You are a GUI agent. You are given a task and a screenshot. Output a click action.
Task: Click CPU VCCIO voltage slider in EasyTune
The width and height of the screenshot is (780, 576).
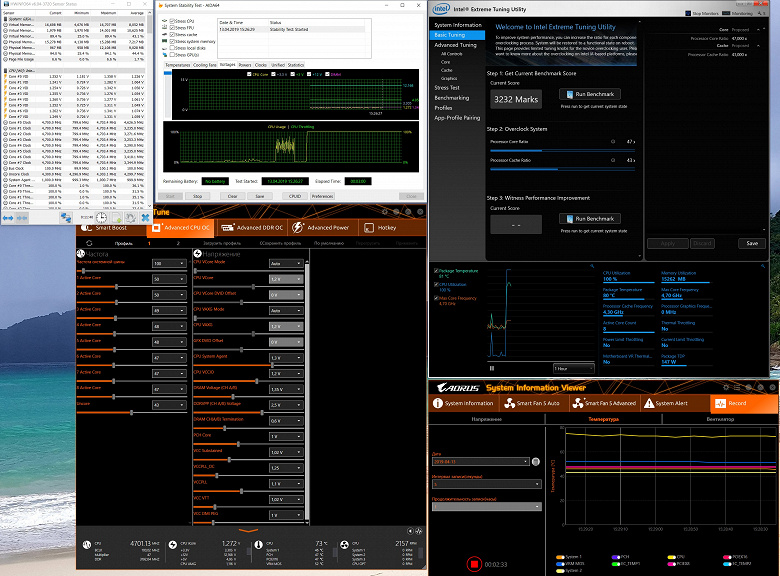point(249,381)
